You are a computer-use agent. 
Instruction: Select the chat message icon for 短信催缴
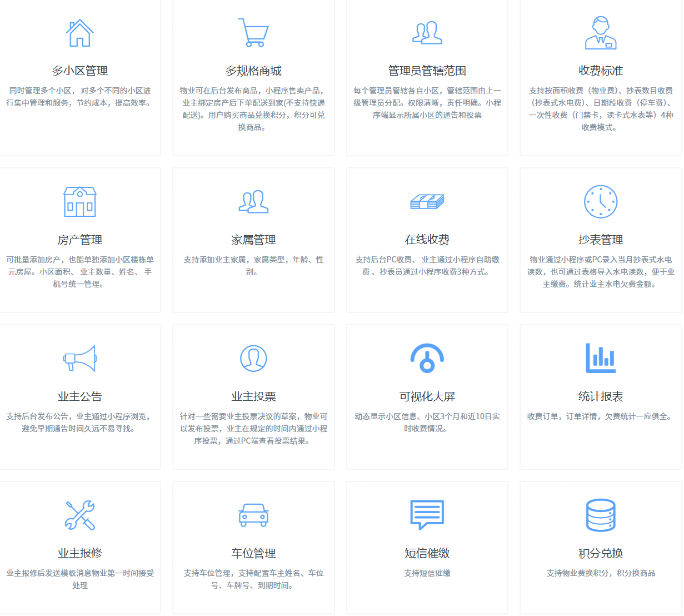(x=427, y=515)
